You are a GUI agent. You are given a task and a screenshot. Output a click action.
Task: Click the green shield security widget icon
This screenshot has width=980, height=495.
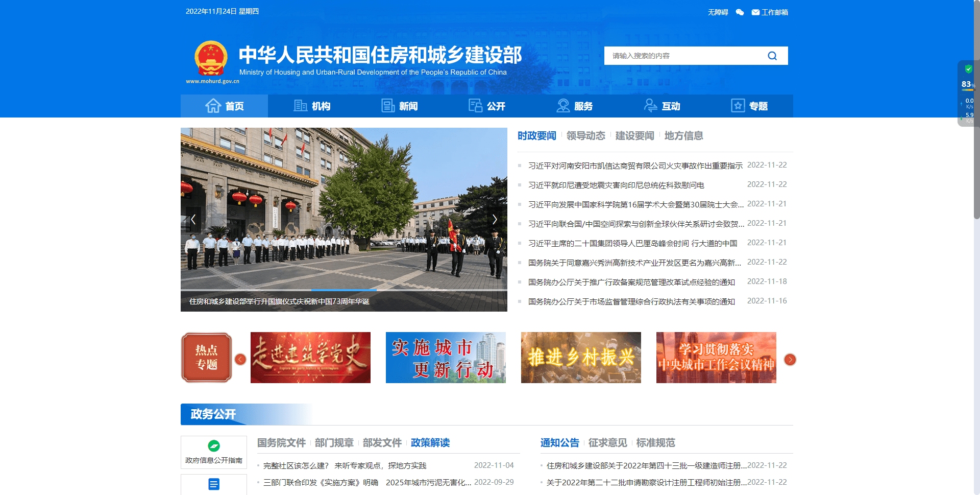click(x=968, y=69)
